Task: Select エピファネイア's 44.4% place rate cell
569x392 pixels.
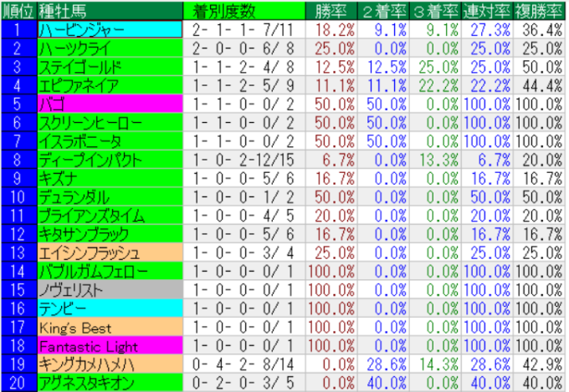Action: 537,85
